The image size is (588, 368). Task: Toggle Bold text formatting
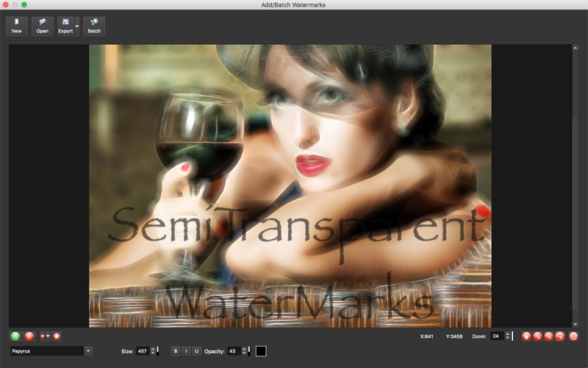[175, 351]
